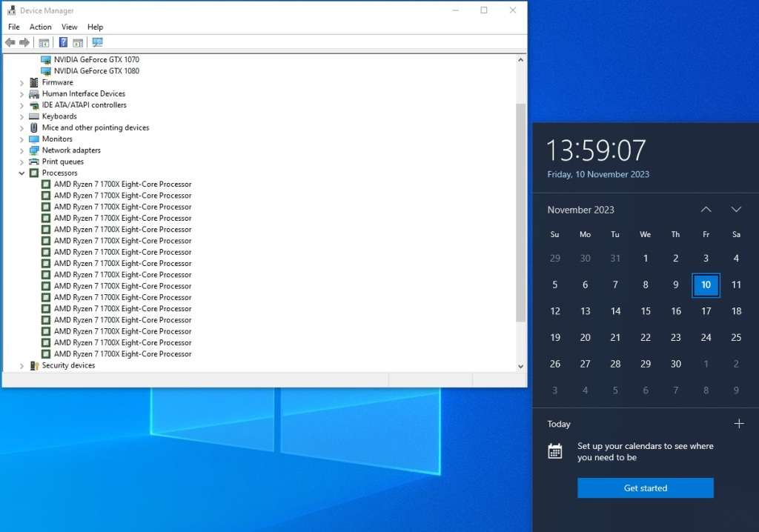Image resolution: width=759 pixels, height=532 pixels.
Task: Open device Properties via toolbar icon
Action: [77, 42]
